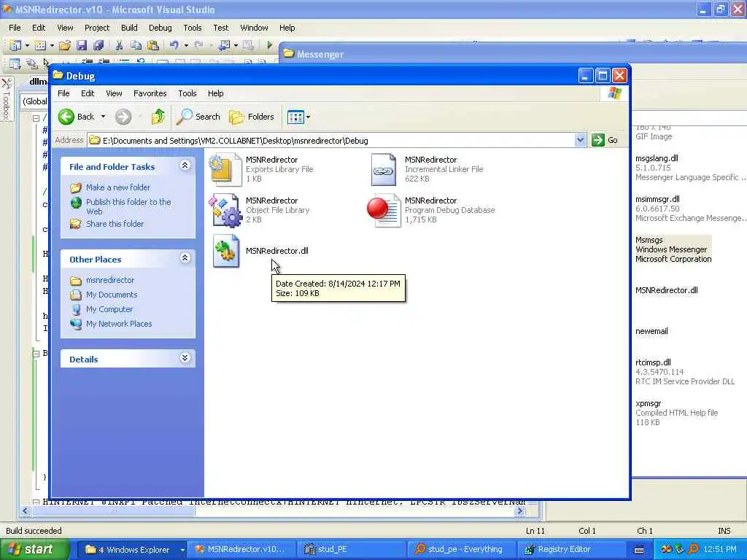Select rtcimsp.dll in the Messenger window
Image resolution: width=747 pixels, height=560 pixels.
click(684, 372)
